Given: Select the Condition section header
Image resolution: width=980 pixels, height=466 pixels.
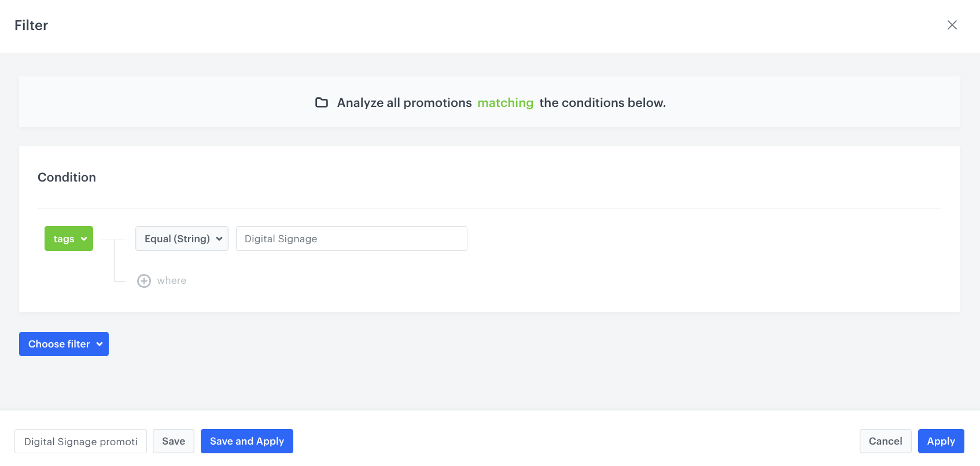Looking at the screenshot, I should pyautogui.click(x=67, y=177).
